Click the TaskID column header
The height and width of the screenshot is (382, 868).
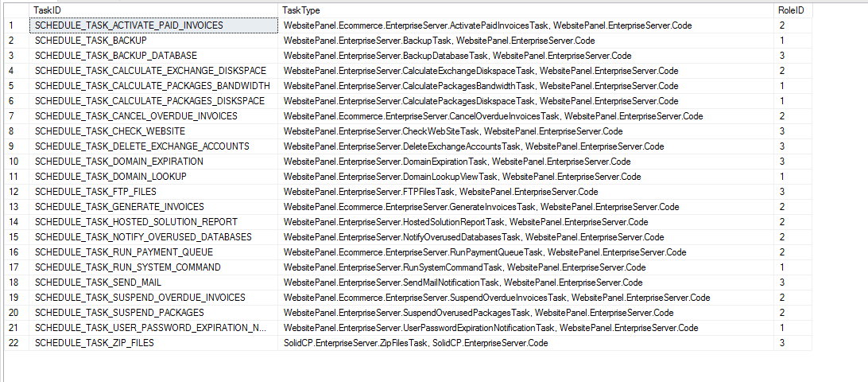tap(153, 10)
